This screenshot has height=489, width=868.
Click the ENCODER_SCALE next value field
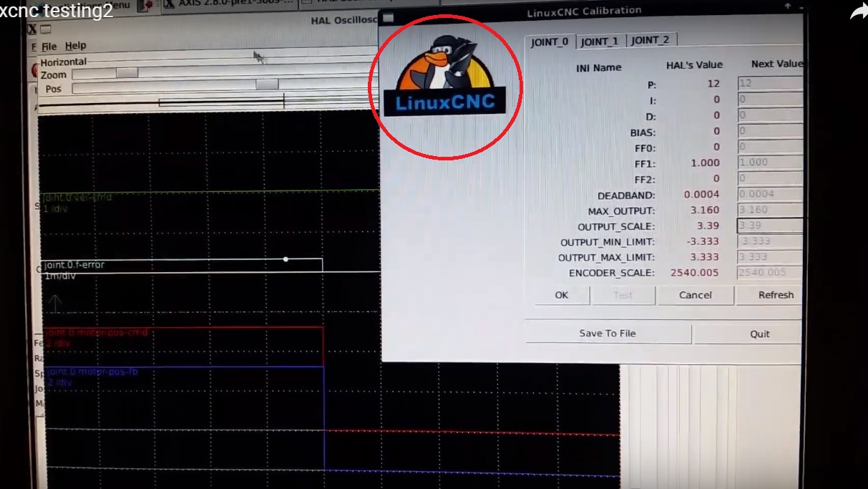pyautogui.click(x=770, y=272)
